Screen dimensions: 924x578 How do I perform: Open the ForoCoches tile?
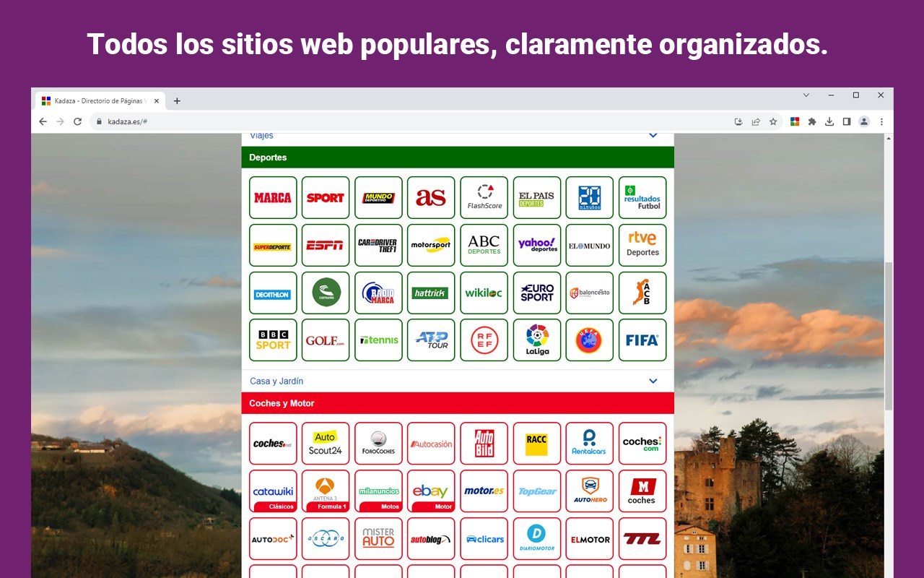tap(378, 444)
